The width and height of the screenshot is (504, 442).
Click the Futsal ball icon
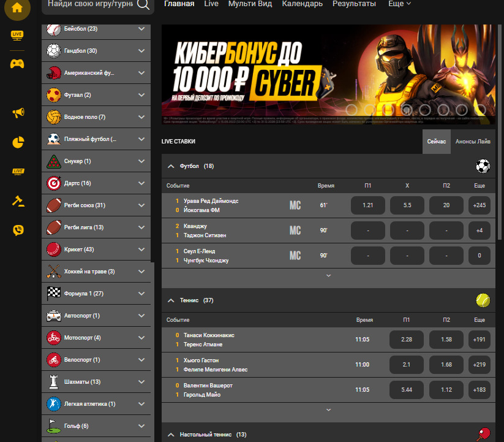pyautogui.click(x=54, y=95)
